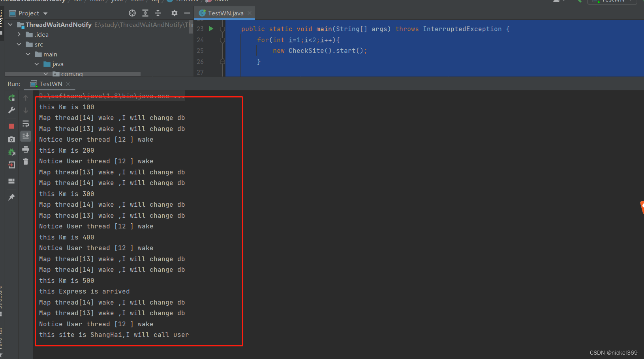The image size is (644, 359).
Task: Select the main folder label
Action: [50, 54]
